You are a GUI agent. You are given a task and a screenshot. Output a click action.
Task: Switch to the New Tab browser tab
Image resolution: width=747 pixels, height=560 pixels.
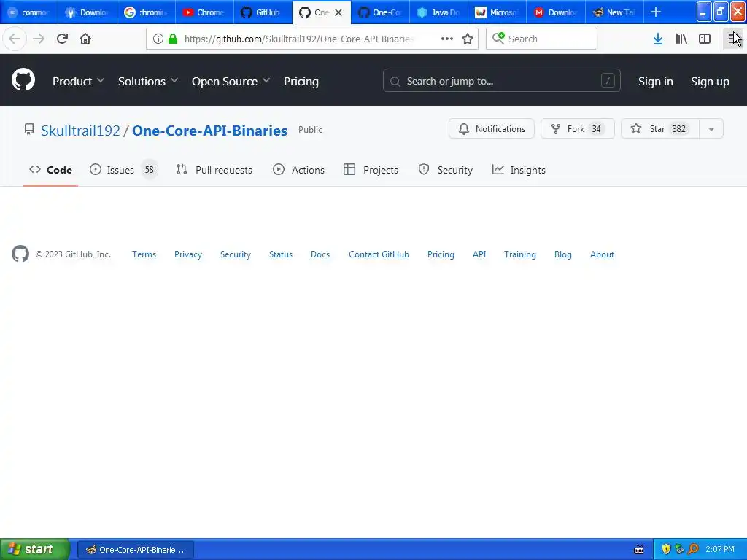click(614, 12)
